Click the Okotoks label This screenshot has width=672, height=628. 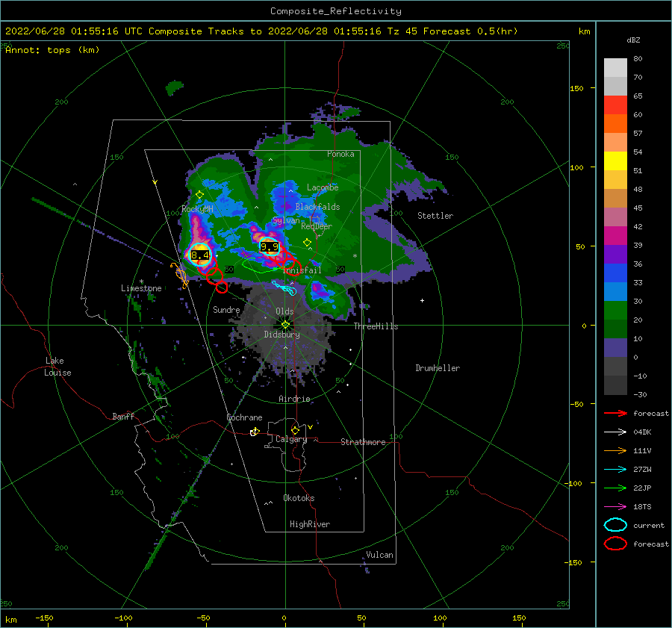point(299,499)
